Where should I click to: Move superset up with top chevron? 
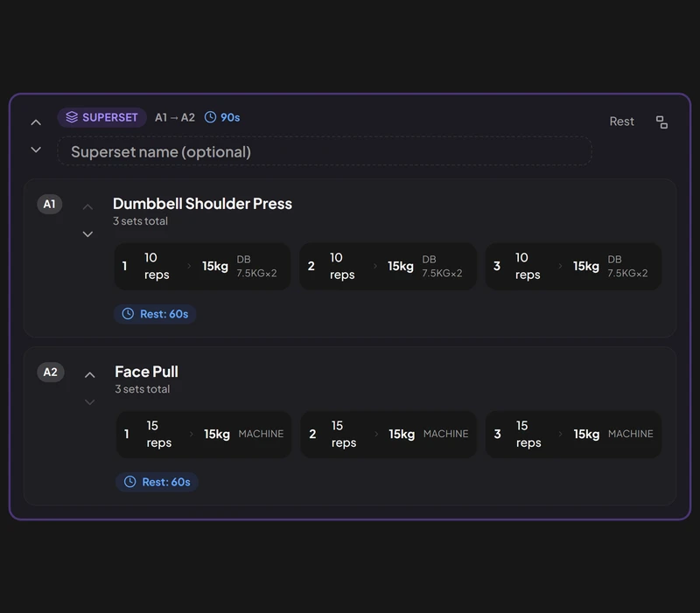click(36, 122)
